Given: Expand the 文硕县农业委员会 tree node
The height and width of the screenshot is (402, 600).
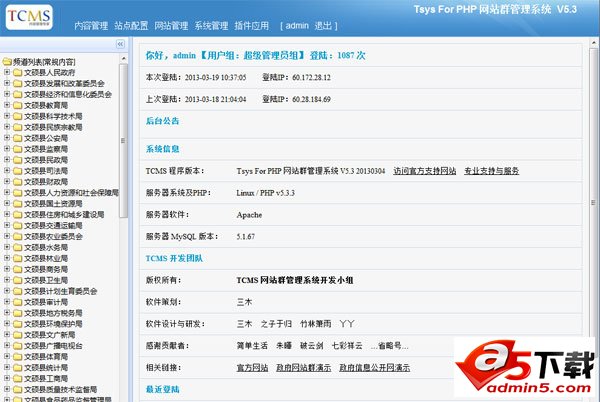Looking at the screenshot, I should pos(7,236).
